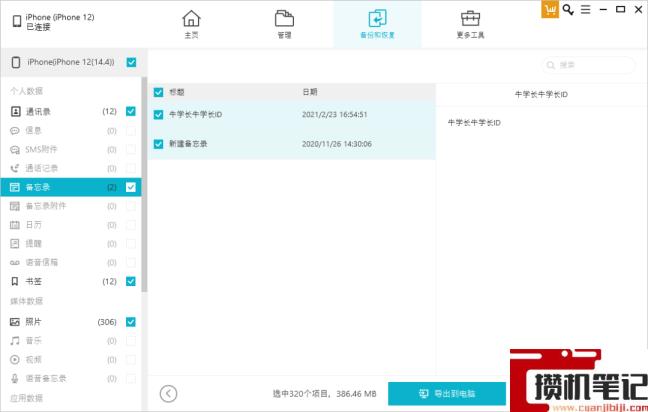Toggle the 备忘录附件 checkbox
This screenshot has height=412, width=648.
tap(131, 206)
